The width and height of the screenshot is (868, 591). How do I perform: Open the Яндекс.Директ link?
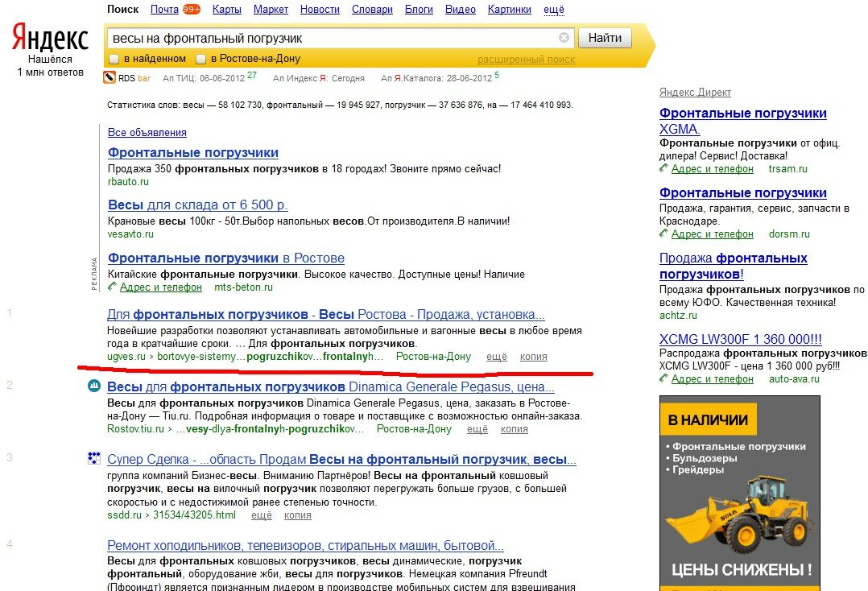coord(696,92)
